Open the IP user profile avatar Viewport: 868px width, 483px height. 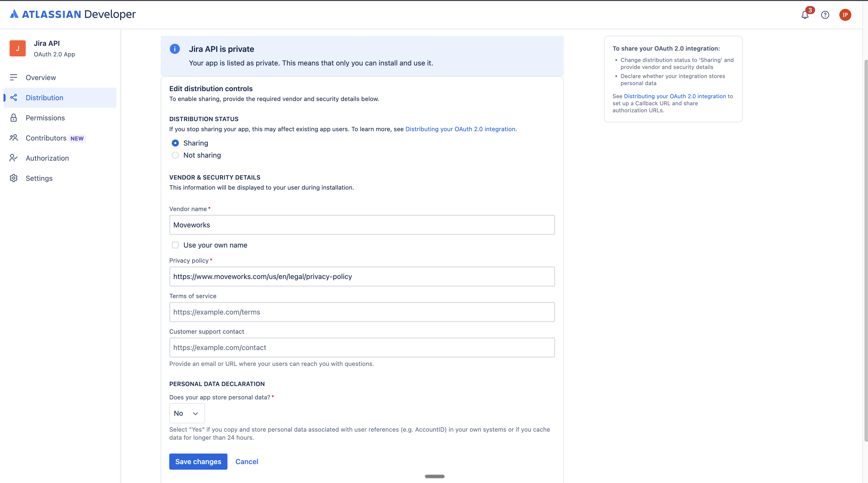[x=845, y=15]
